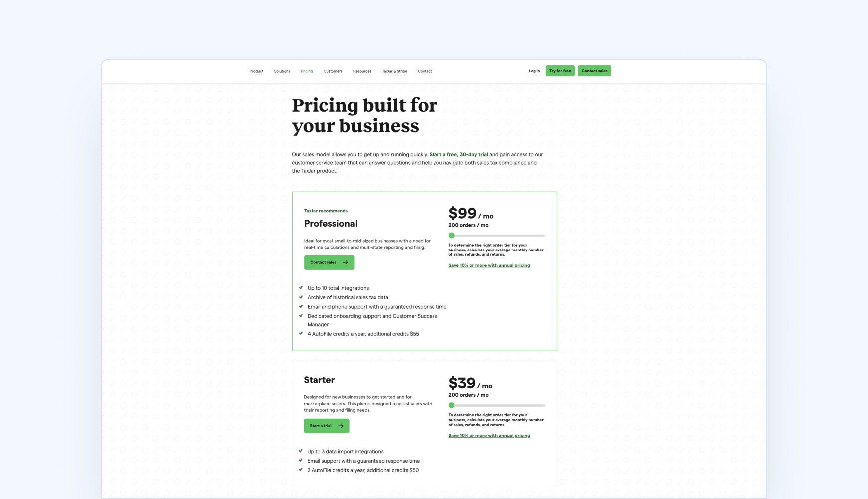Click the Professional plan slider track

click(497, 236)
